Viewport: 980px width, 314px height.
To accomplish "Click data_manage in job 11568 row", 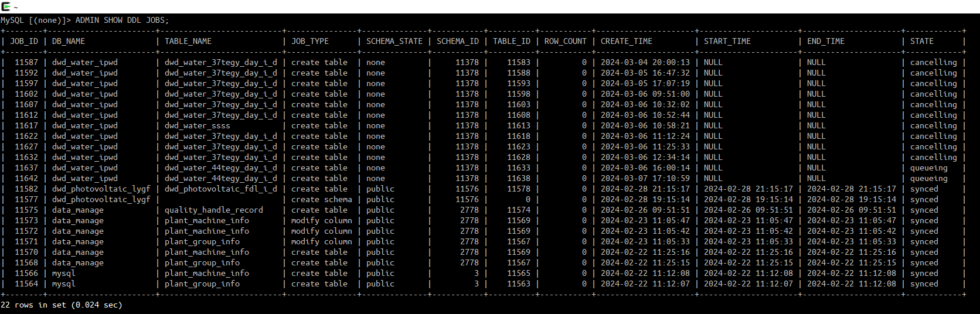I will [x=78, y=263].
